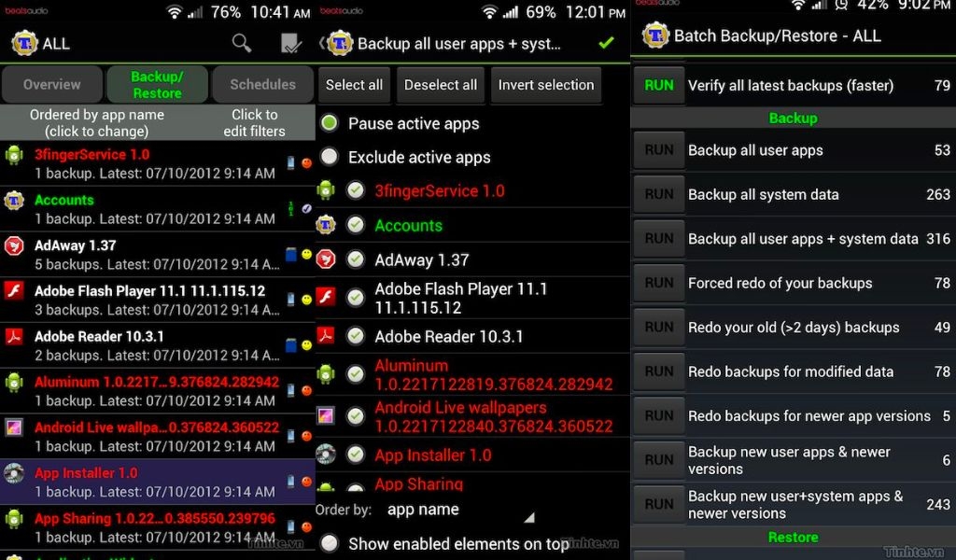Run Verify all latest backups
Image resolution: width=956 pixels, height=560 pixels.
coord(659,85)
